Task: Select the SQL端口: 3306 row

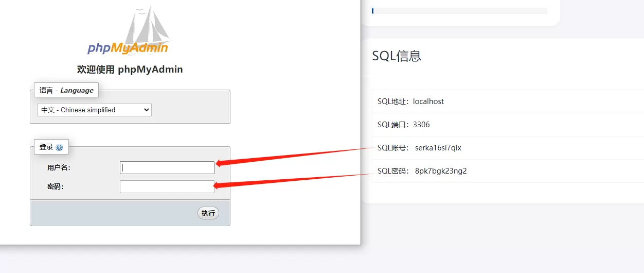Action: pos(508,125)
